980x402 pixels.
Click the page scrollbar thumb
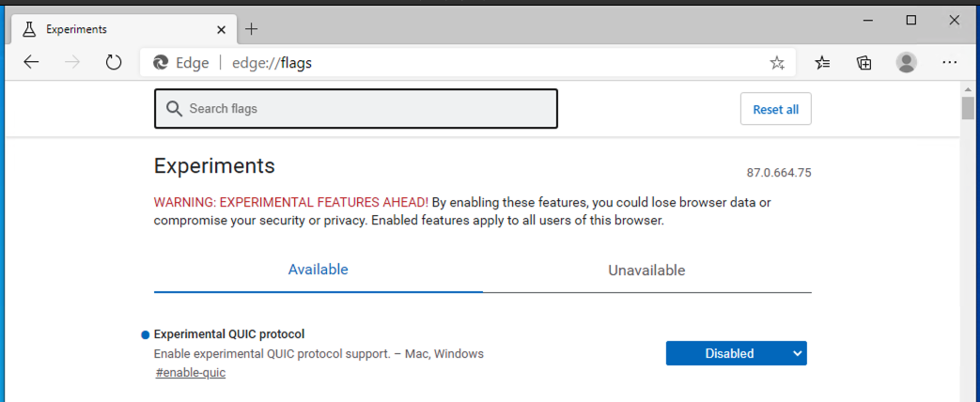[x=968, y=109]
